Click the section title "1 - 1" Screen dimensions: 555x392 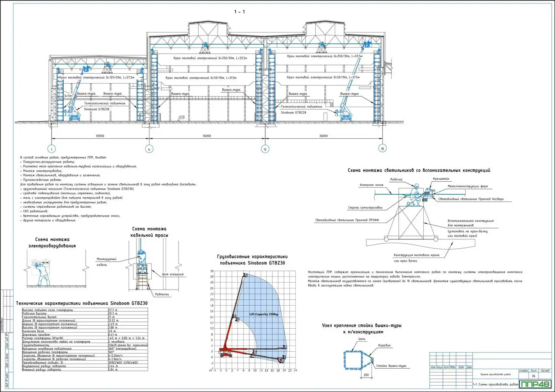[x=240, y=12]
